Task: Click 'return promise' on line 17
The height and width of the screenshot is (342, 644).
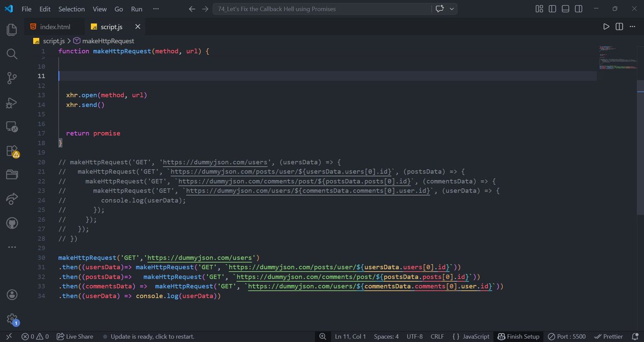Action: (93, 133)
